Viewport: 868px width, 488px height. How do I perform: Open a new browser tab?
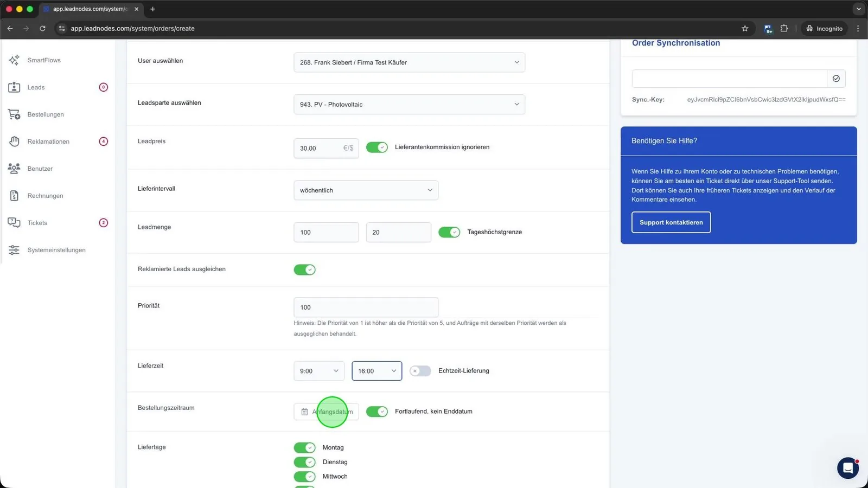pos(152,9)
